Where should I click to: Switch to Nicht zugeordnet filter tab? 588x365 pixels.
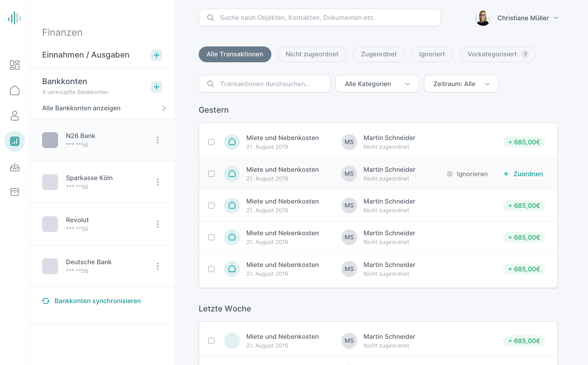pyautogui.click(x=312, y=54)
